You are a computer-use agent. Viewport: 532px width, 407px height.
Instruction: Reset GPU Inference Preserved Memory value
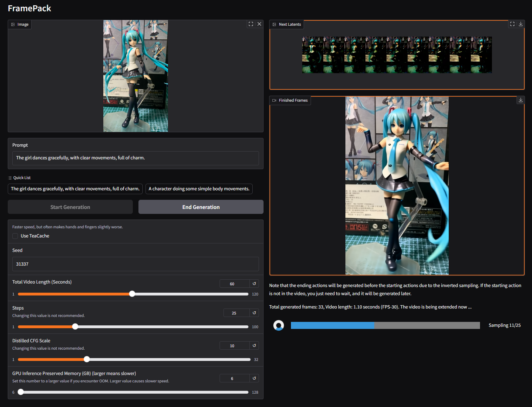[254, 378]
